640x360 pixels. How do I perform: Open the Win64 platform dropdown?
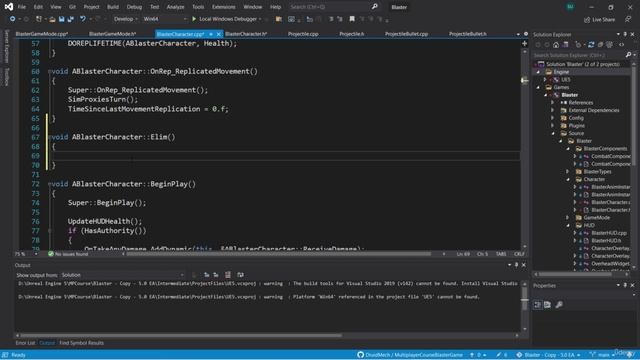point(164,19)
